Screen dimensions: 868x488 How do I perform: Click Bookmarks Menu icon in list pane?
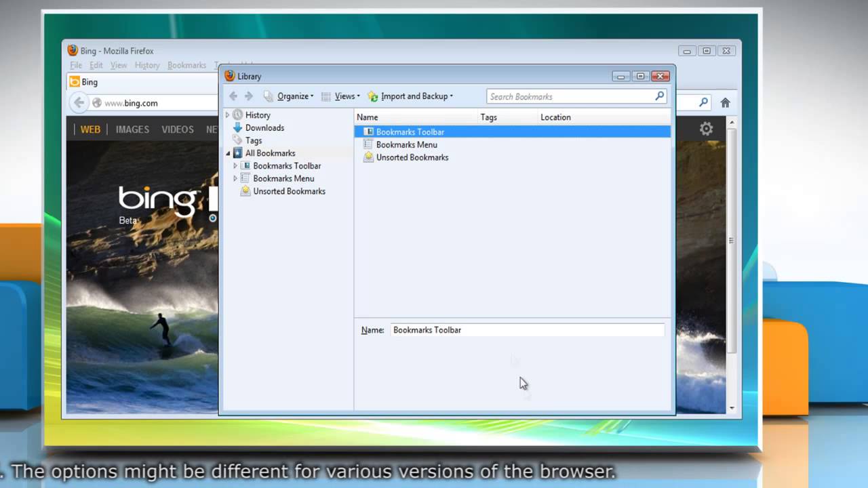point(368,144)
